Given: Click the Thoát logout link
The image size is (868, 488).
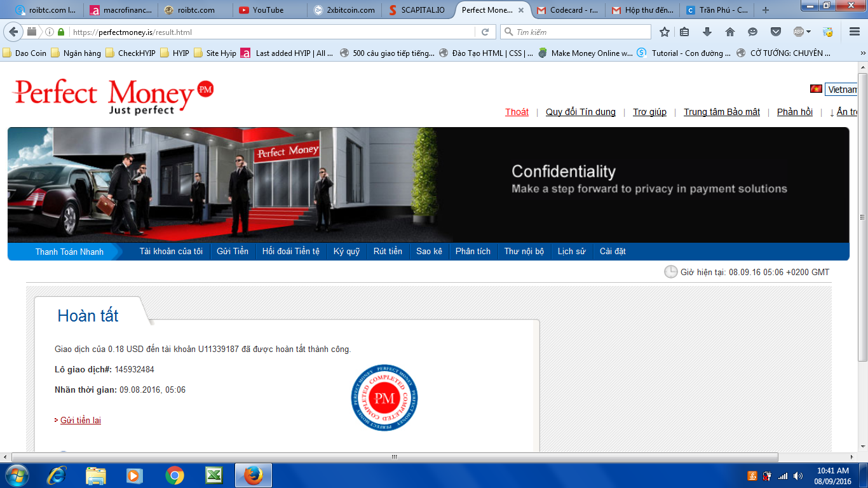Looking at the screenshot, I should pyautogui.click(x=517, y=112).
